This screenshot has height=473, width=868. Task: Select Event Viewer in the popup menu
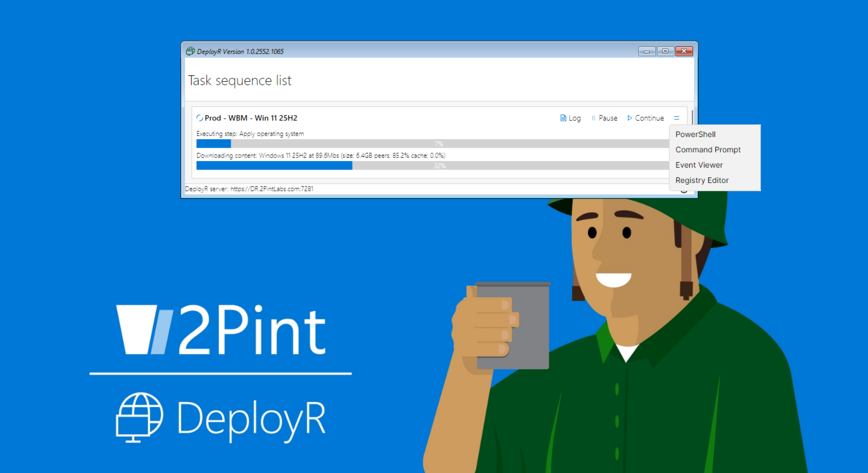pyautogui.click(x=699, y=165)
